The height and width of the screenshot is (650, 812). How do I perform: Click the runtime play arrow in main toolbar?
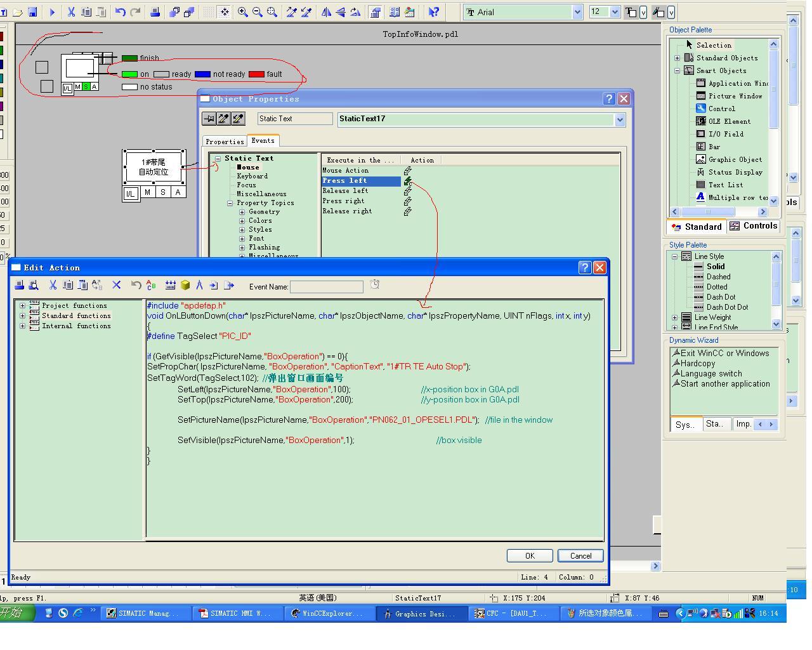52,12
